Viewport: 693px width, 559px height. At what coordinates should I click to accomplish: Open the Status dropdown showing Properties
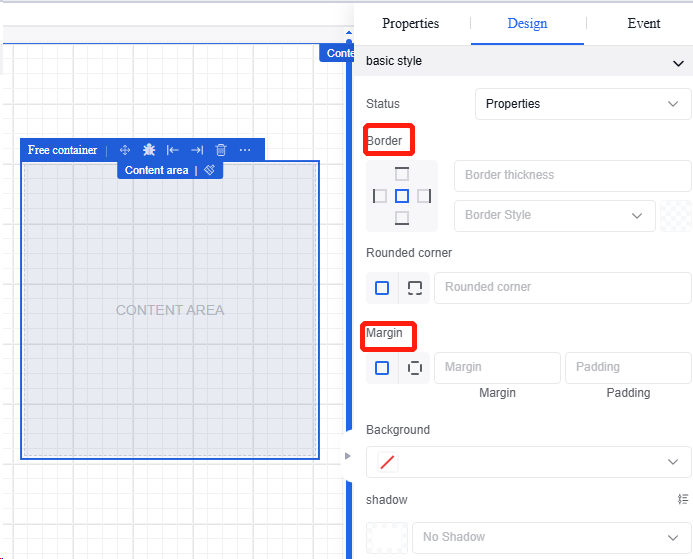pos(582,104)
